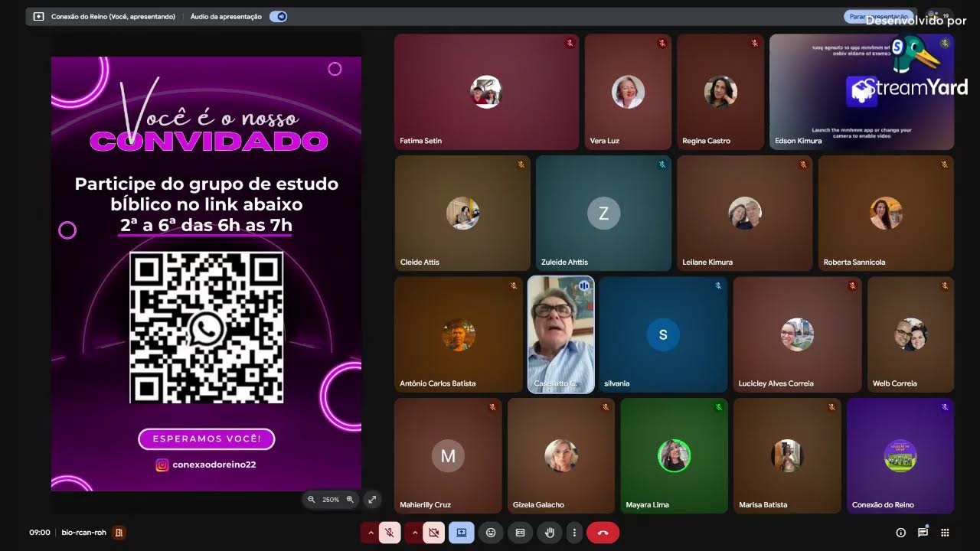Open meeting details info icon

point(901,533)
